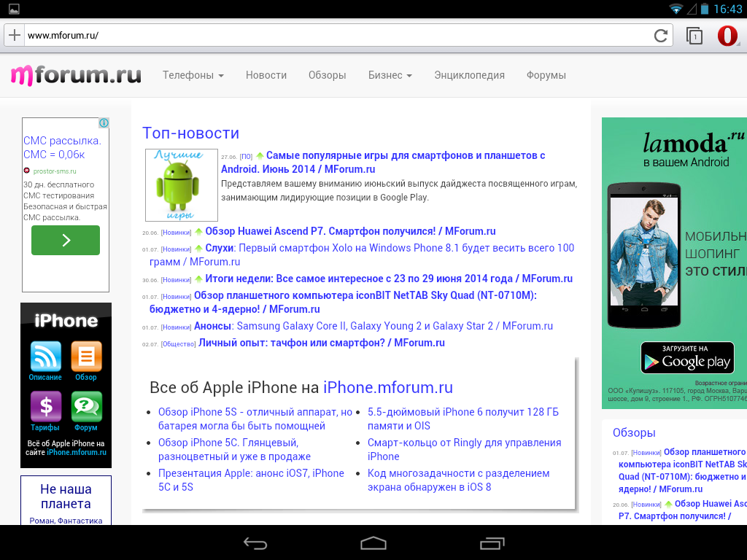The width and height of the screenshot is (747, 560).
Task: Open the Не наша планета ad
Action: (66, 500)
